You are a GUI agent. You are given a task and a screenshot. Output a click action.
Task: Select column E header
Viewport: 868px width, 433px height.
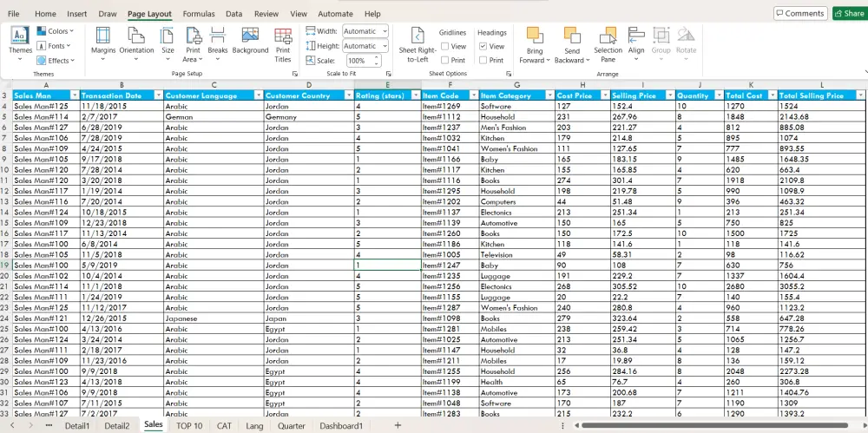pyautogui.click(x=387, y=85)
